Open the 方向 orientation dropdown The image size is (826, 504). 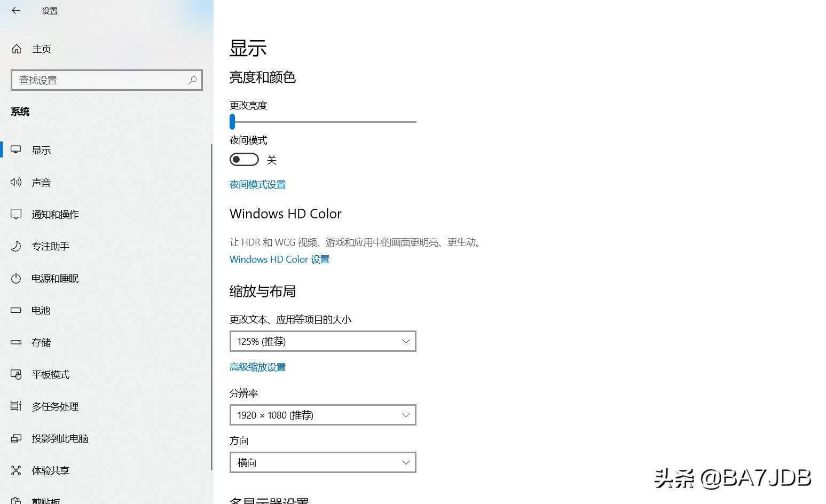coord(322,462)
